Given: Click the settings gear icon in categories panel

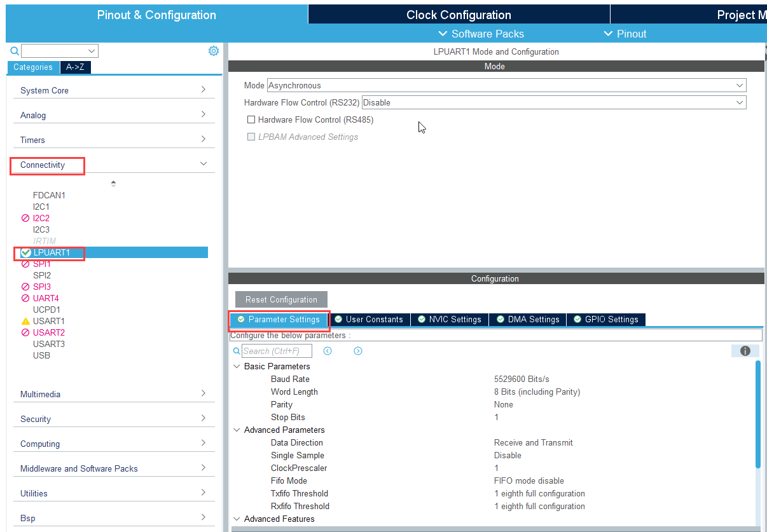Looking at the screenshot, I should [x=214, y=51].
